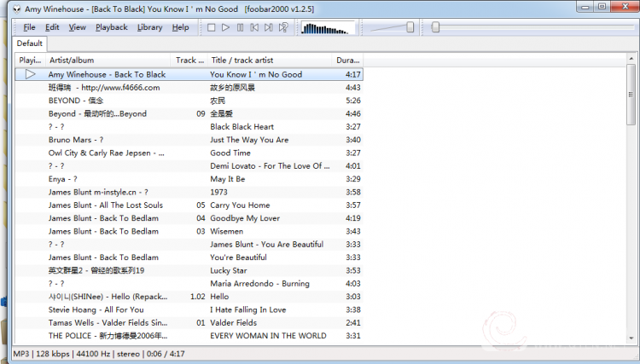Click the playlist vertical scrollbar thumb
The image size is (640, 364).
631,95
